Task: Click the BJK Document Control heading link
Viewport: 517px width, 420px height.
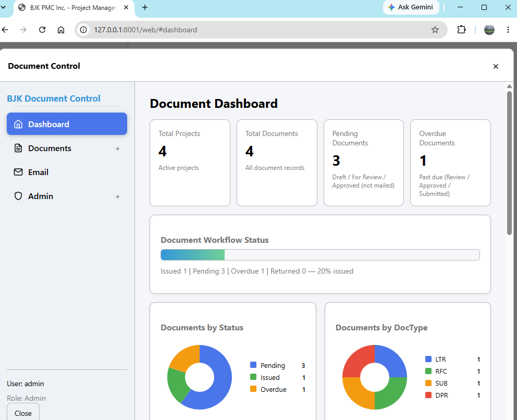Action: (x=54, y=98)
